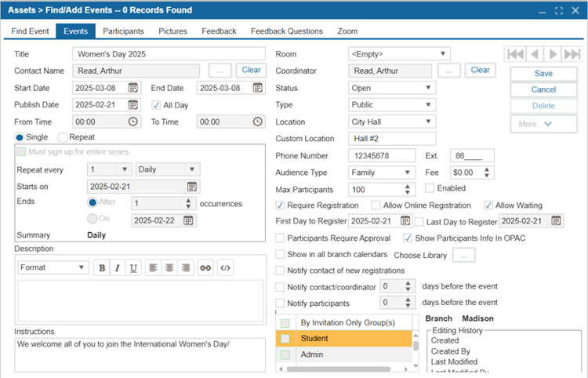Toggle Show Participants Info In OPAC

coord(408,238)
